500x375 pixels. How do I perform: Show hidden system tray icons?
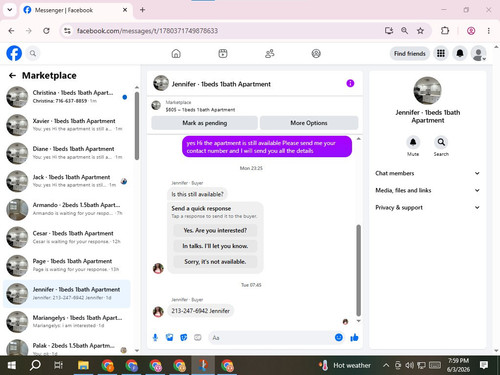(x=386, y=365)
